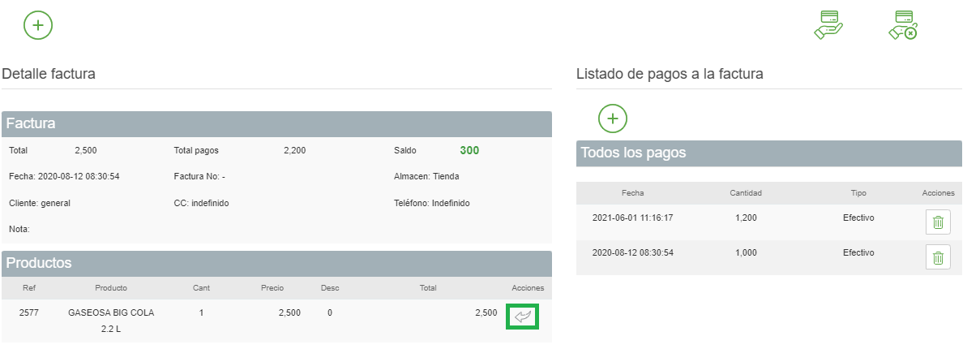Click the Cliente: general text

coord(40,203)
